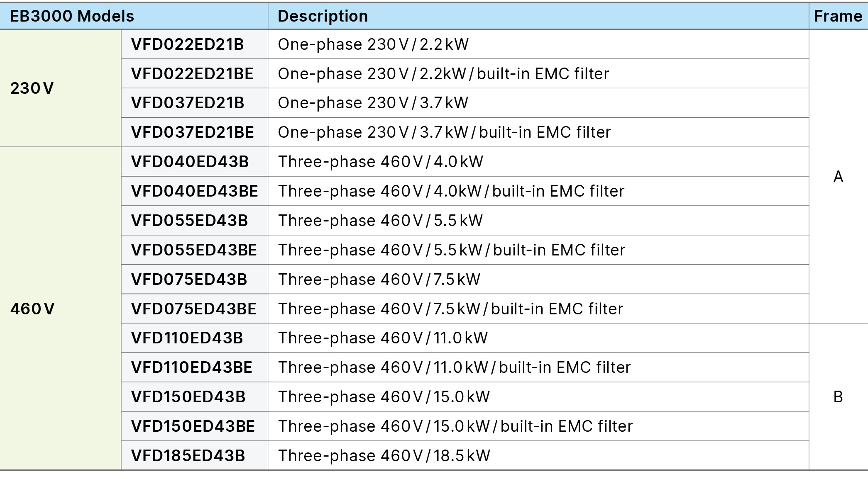Click the Frame B cell
This screenshot has height=479, width=868.
click(x=838, y=397)
